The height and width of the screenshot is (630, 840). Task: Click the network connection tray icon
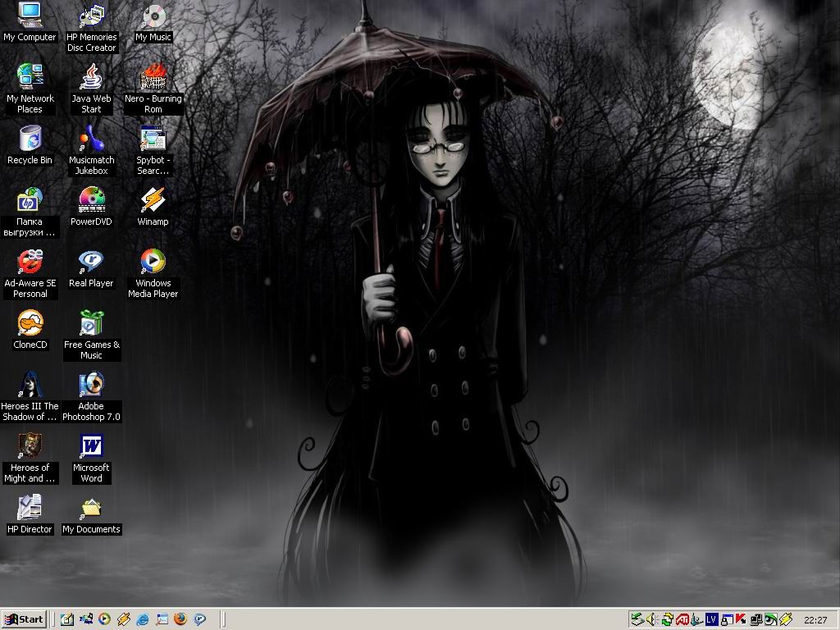pos(756,620)
